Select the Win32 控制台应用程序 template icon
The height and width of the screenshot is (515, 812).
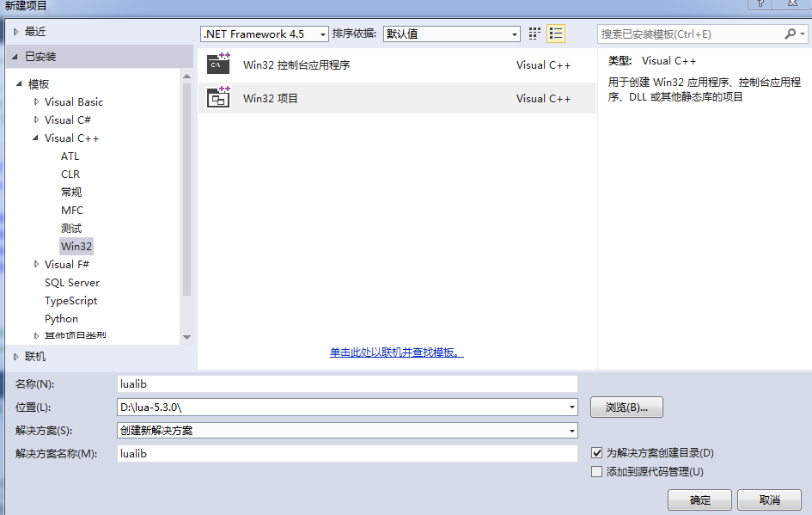pyautogui.click(x=218, y=64)
